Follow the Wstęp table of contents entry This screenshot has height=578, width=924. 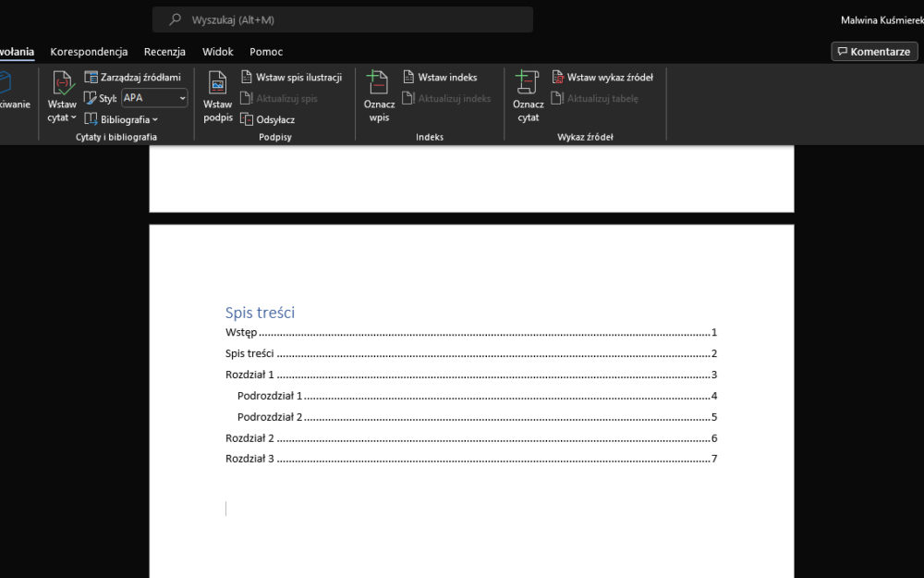coord(471,333)
